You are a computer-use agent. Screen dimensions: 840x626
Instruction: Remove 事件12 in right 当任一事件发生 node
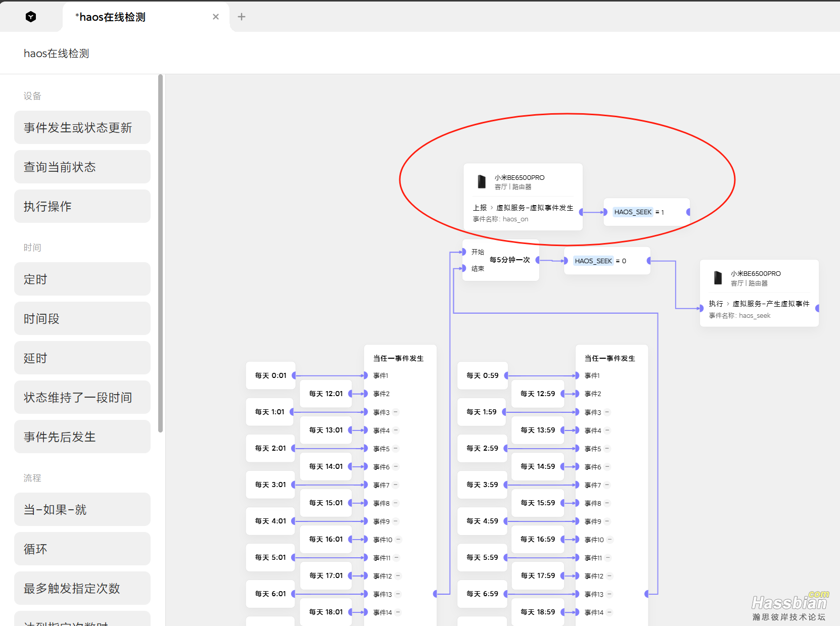(610, 576)
